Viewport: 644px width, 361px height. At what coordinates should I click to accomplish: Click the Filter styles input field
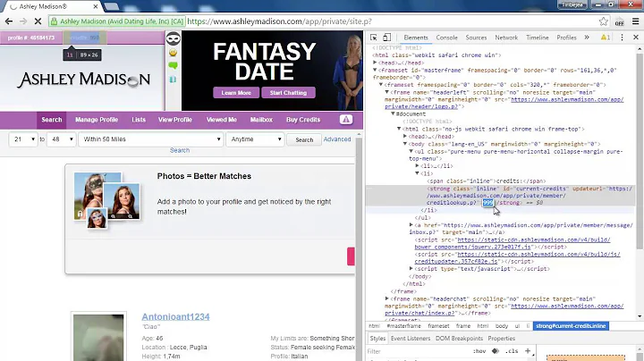pos(417,351)
